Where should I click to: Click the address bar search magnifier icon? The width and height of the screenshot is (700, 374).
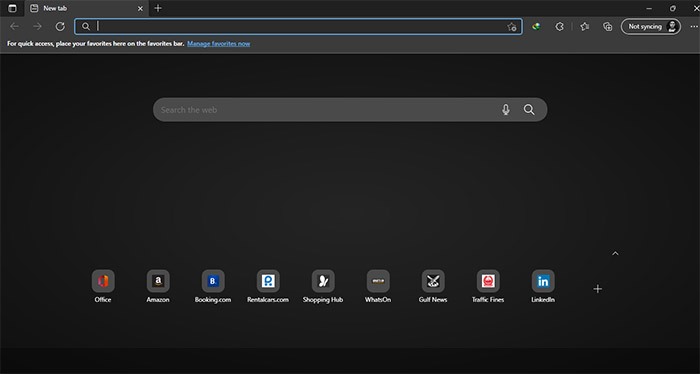[86, 26]
